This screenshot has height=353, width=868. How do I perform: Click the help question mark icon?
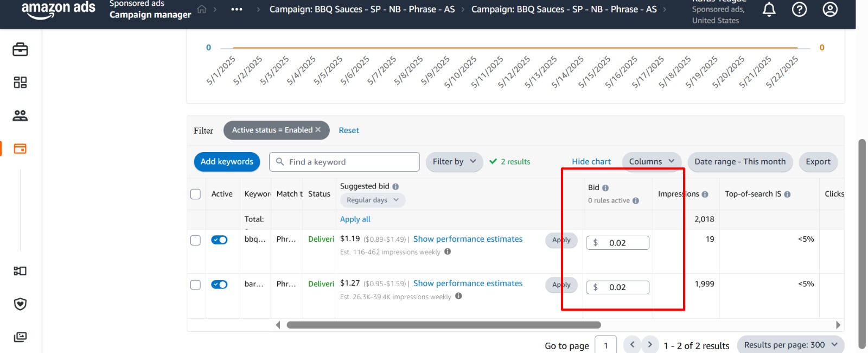799,9
